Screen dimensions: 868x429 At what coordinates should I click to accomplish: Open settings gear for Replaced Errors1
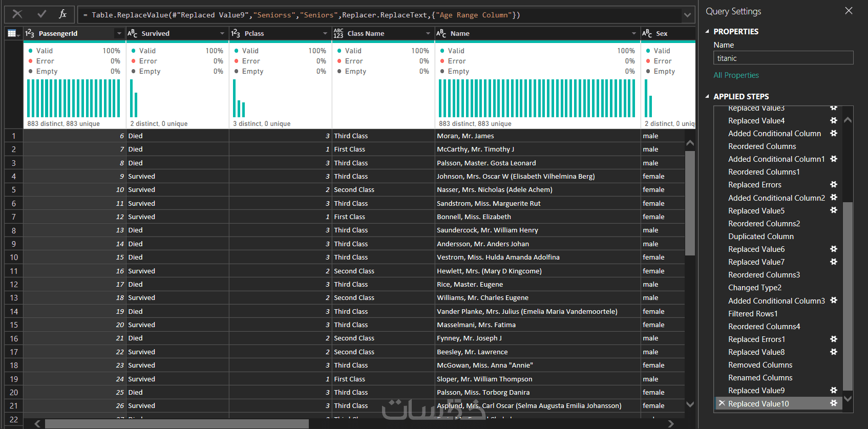834,339
